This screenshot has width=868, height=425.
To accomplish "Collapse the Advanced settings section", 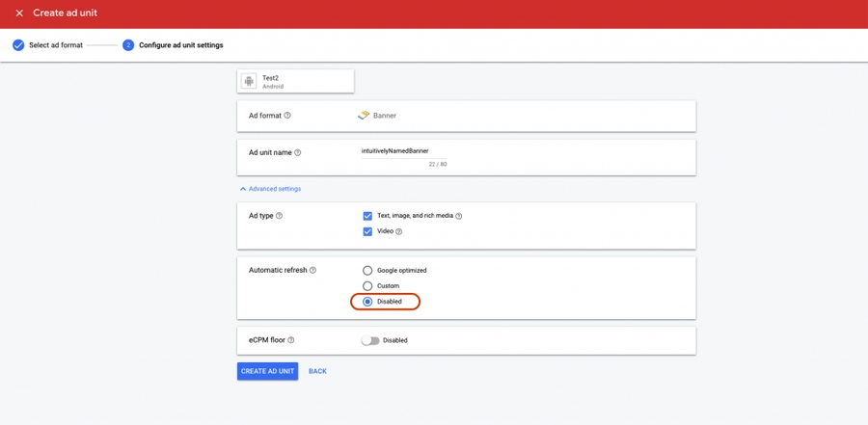I will [270, 189].
